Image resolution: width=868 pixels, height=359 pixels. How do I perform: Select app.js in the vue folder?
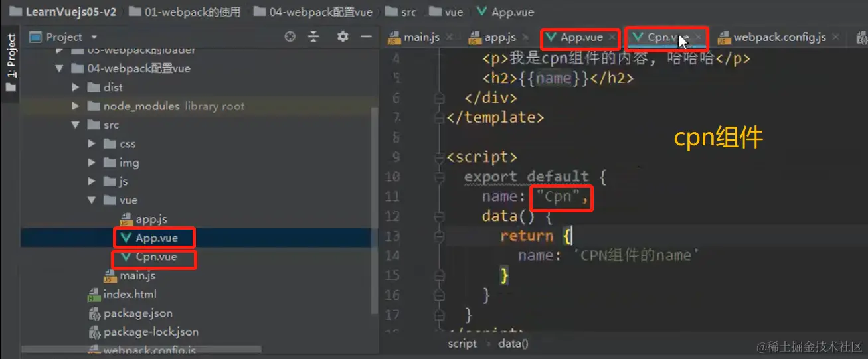tap(151, 219)
